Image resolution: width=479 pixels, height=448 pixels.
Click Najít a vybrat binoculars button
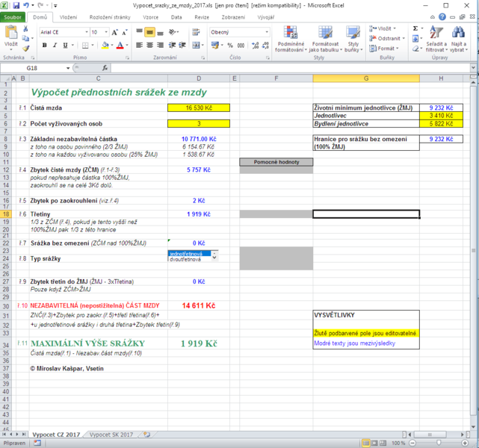click(459, 39)
